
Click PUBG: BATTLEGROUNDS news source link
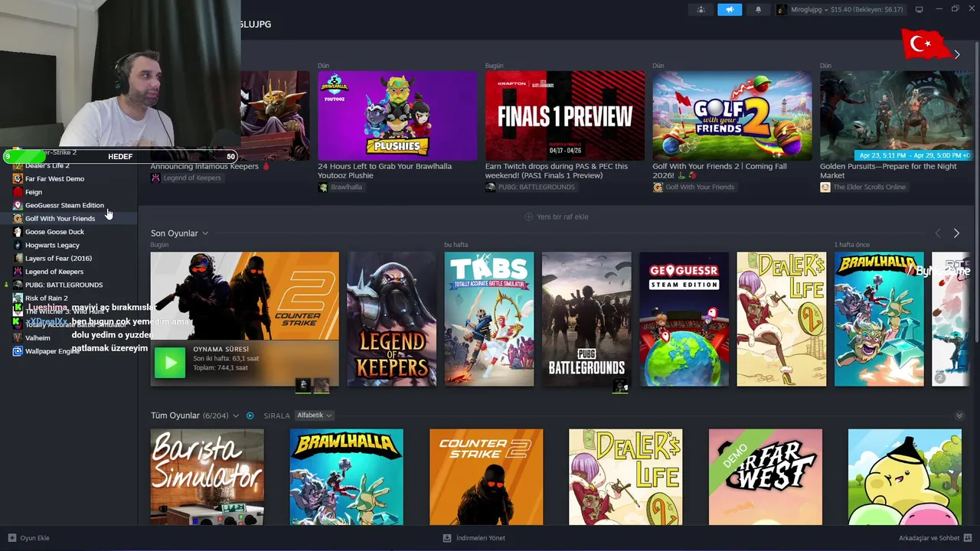530,187
